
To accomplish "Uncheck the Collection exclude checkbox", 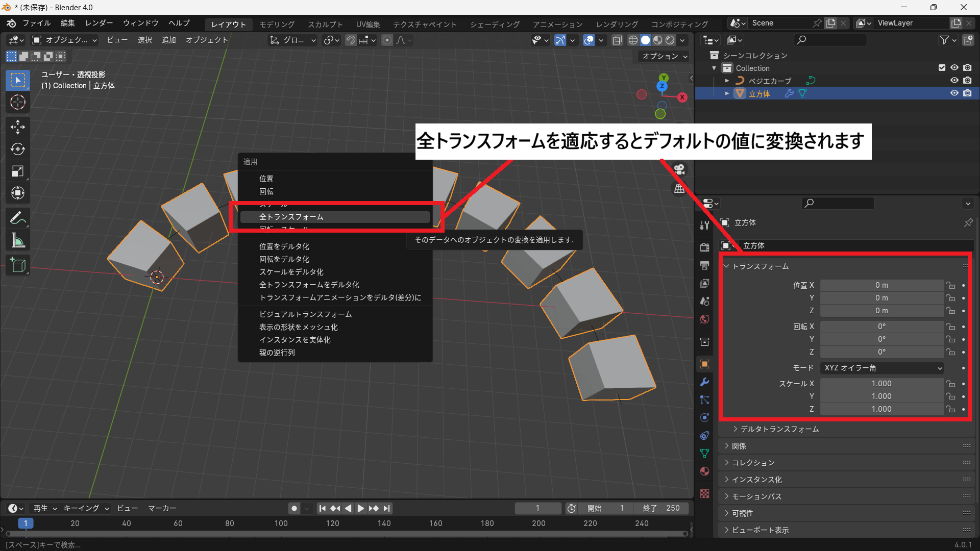I will [x=942, y=68].
